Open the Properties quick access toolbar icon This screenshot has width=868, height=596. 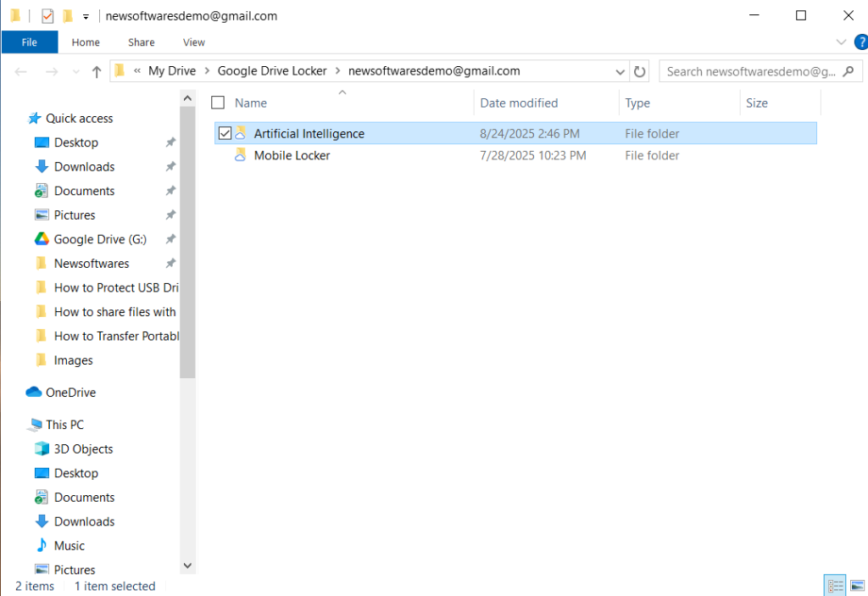[47, 16]
